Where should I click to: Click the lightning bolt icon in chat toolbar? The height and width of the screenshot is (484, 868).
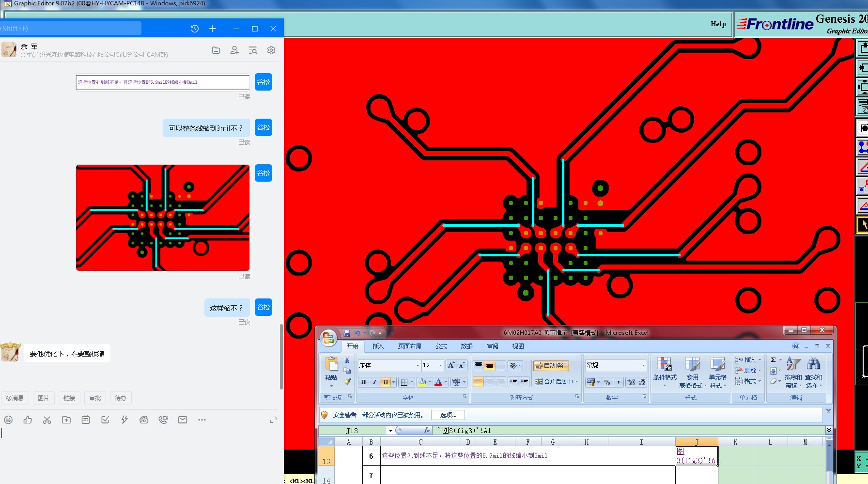[124, 420]
